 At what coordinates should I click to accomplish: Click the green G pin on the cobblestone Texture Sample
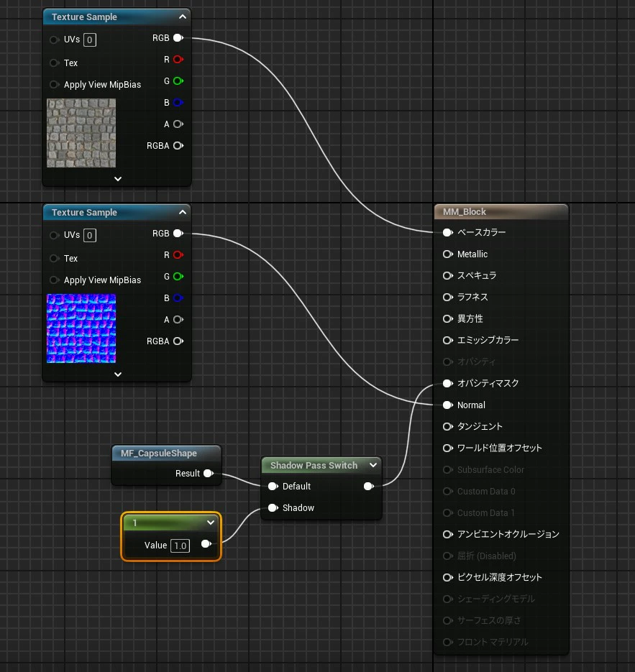pos(178,81)
